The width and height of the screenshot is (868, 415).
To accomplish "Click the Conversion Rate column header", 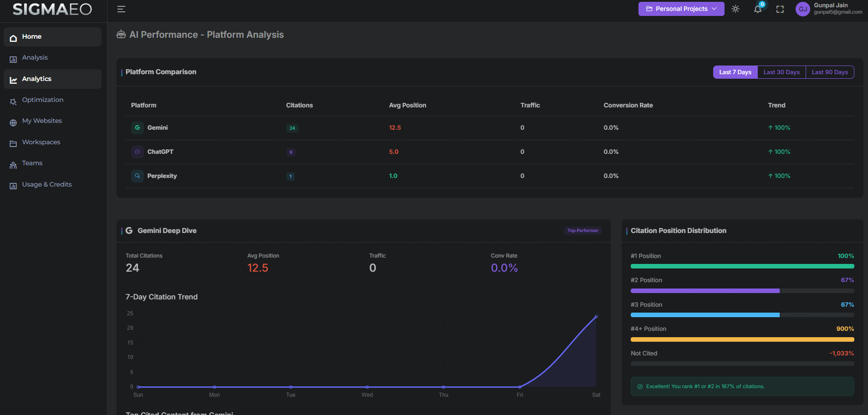I will tap(628, 106).
